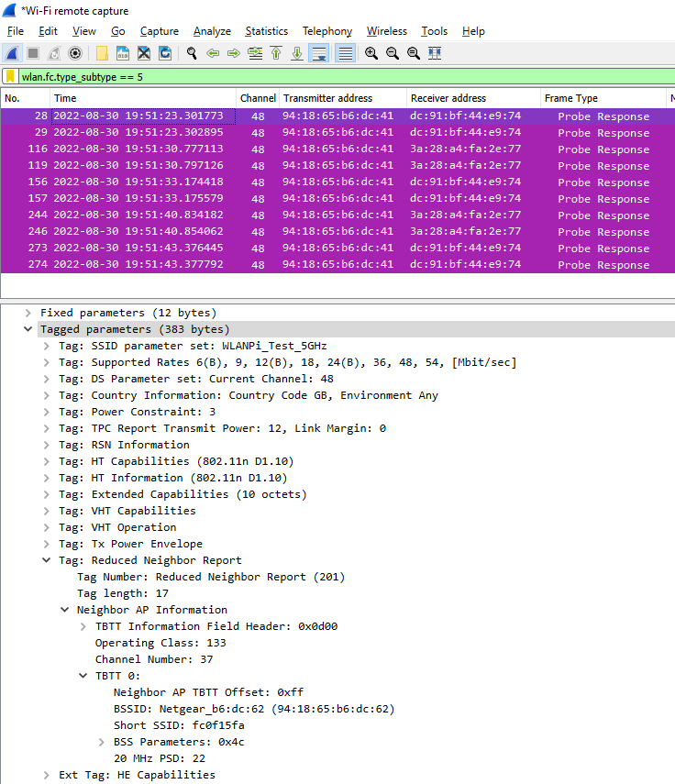
Task: Expand the HE Capabilities ext tag
Action: click(x=47, y=775)
